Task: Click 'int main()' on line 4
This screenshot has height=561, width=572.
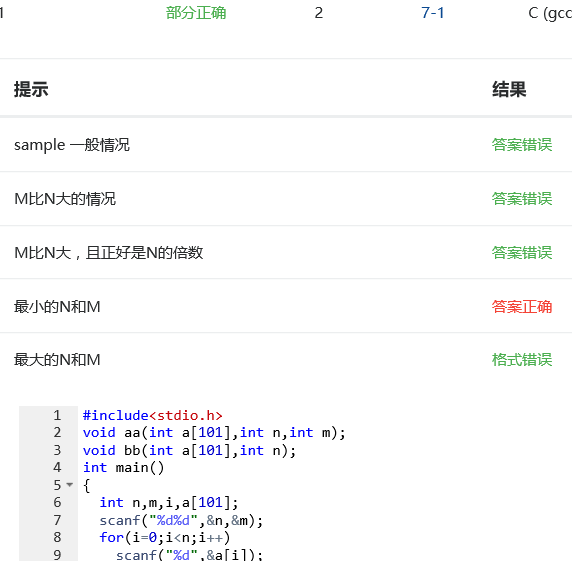Action: click(x=124, y=468)
